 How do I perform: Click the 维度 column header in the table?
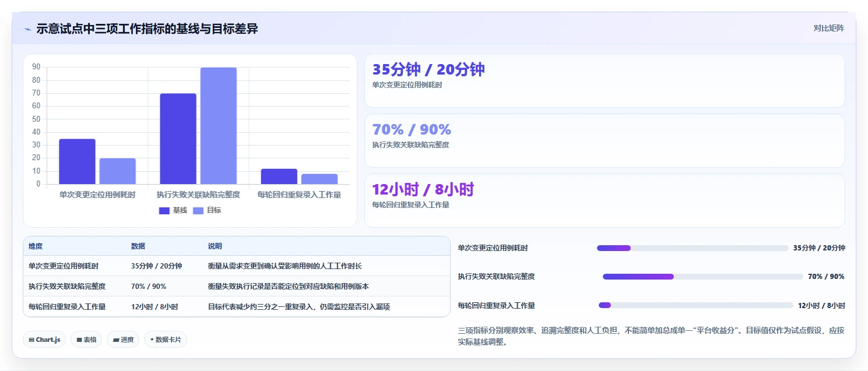coord(36,246)
